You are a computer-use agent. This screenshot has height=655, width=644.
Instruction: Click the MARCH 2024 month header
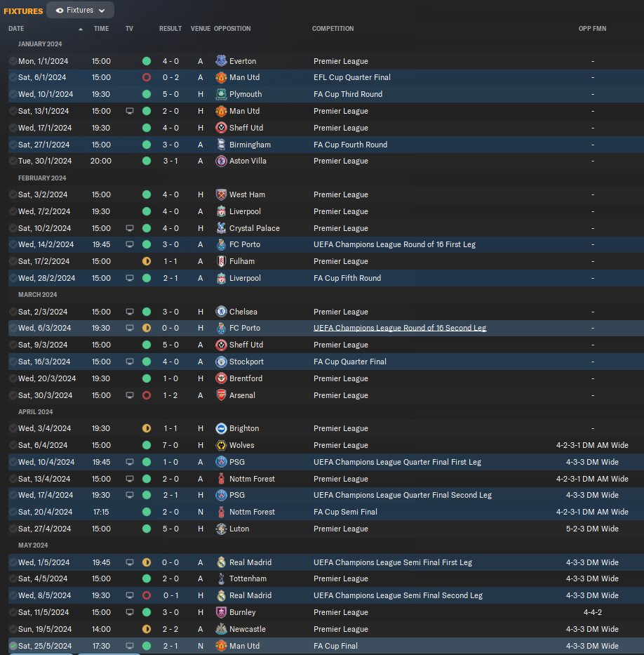pyautogui.click(x=38, y=294)
